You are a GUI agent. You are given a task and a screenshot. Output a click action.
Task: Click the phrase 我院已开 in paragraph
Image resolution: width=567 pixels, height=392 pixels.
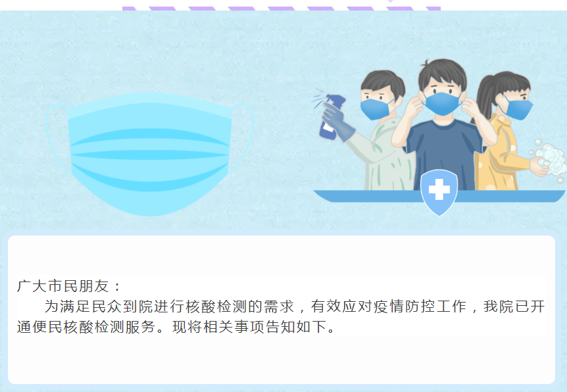(x=514, y=306)
